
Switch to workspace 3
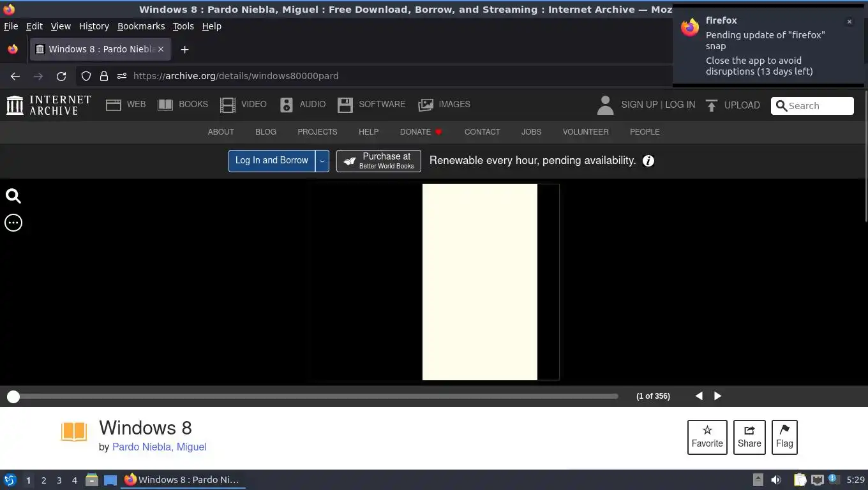coord(59,480)
